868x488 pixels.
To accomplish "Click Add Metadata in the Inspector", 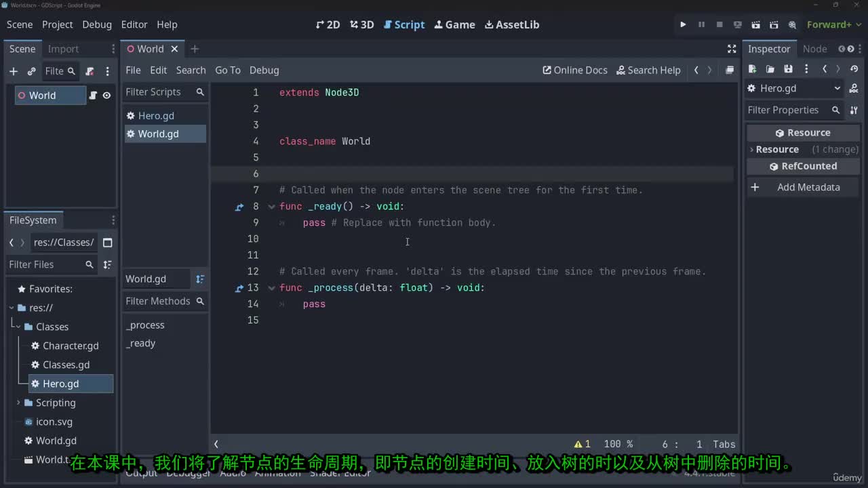I will pyautogui.click(x=804, y=187).
